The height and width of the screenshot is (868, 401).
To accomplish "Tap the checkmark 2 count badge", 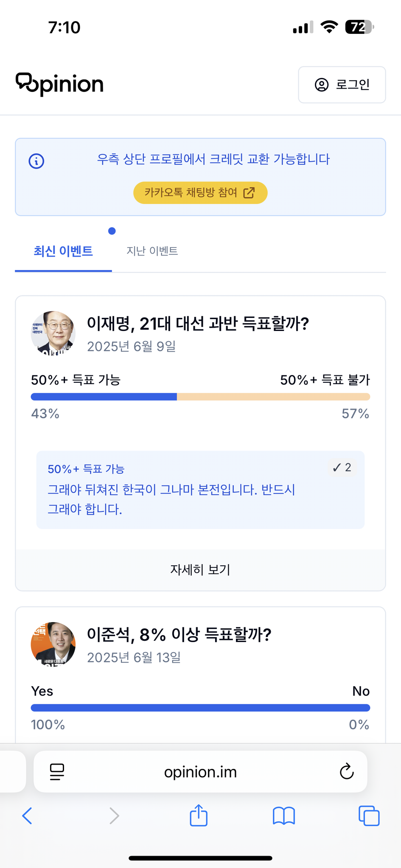I will 342,467.
